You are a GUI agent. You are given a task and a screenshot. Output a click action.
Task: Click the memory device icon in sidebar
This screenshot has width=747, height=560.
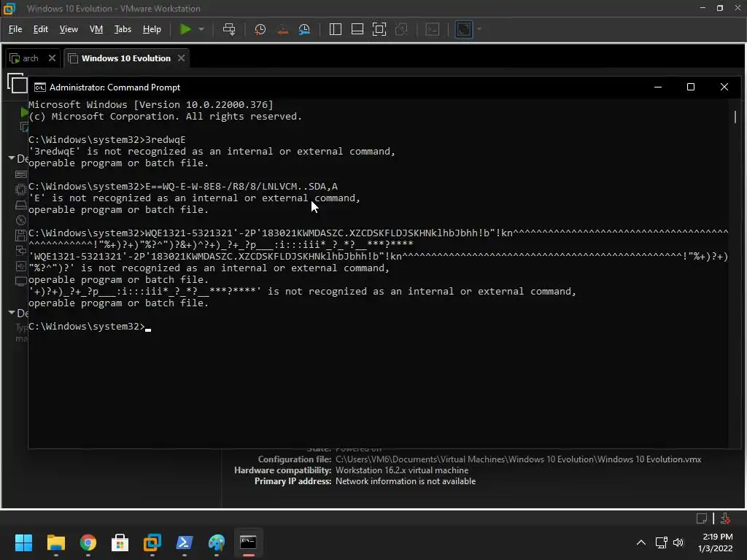[x=21, y=174]
